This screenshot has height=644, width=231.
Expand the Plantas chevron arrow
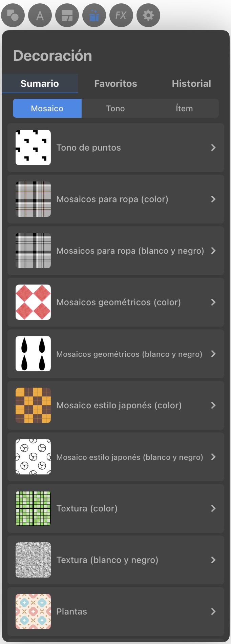(x=213, y=611)
